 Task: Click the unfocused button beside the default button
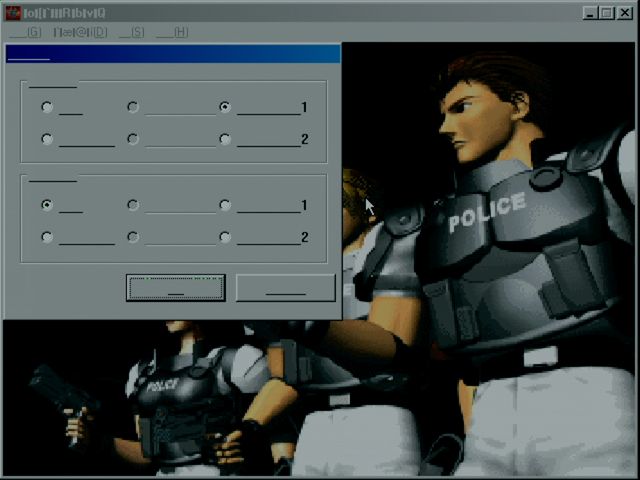coord(286,288)
